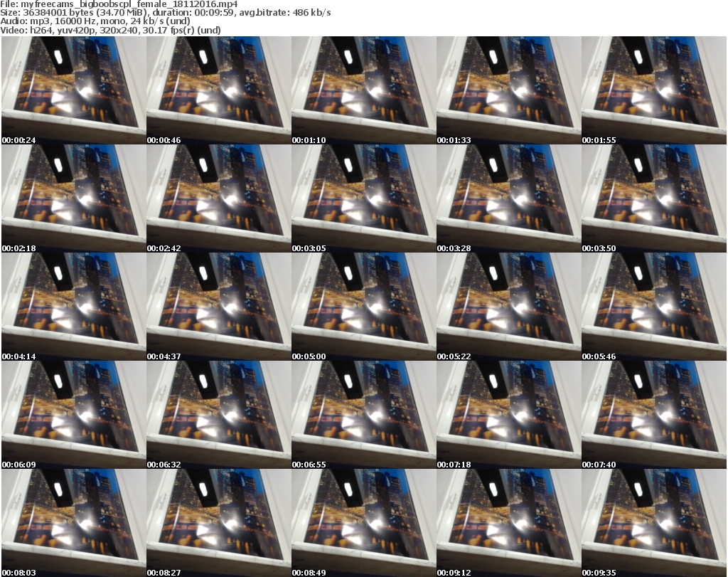The width and height of the screenshot is (728, 577).
Task: Select the thumbnail frame at 00:02:18
Action: tap(74, 198)
